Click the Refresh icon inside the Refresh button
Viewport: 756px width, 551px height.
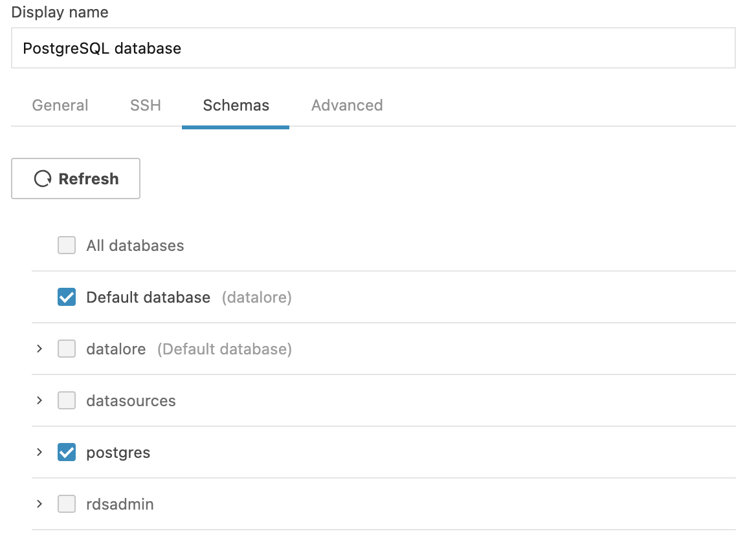coord(43,178)
